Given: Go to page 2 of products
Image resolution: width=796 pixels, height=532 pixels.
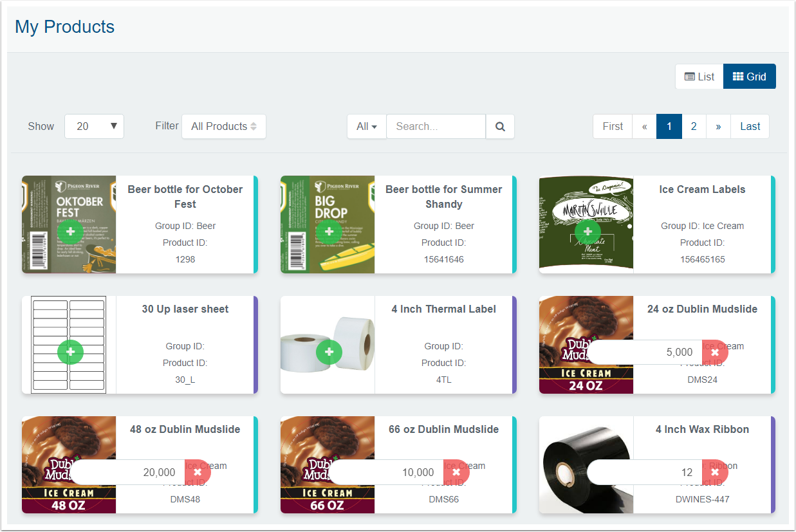Looking at the screenshot, I should pyautogui.click(x=693, y=127).
